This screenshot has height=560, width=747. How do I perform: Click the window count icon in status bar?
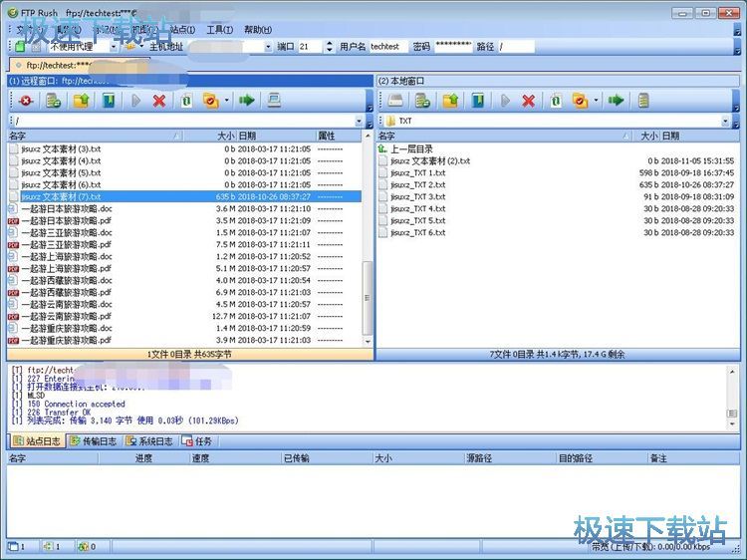pos(13,546)
